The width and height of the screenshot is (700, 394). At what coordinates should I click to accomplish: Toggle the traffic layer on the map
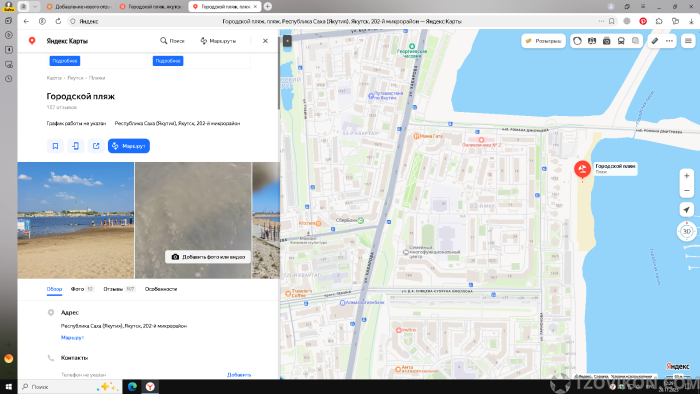tap(577, 41)
